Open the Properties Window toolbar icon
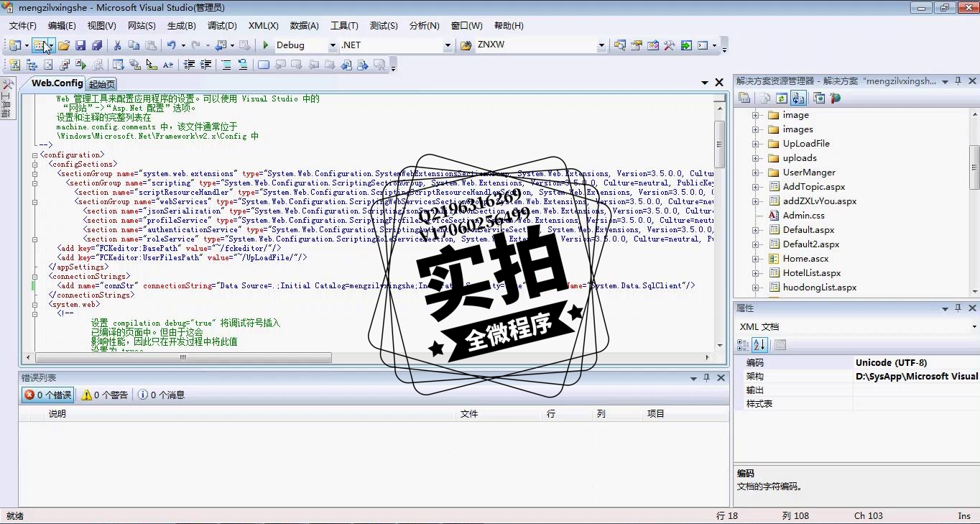 tap(636, 45)
